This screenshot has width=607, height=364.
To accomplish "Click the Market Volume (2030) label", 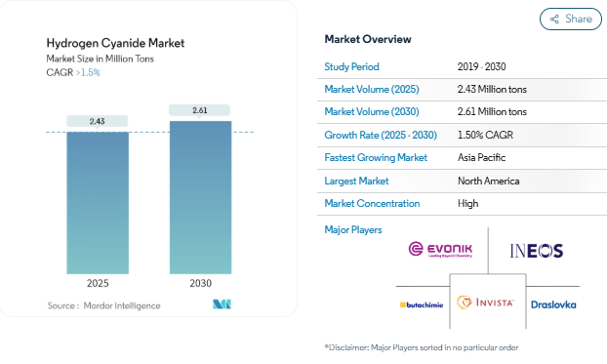I will point(372,111).
